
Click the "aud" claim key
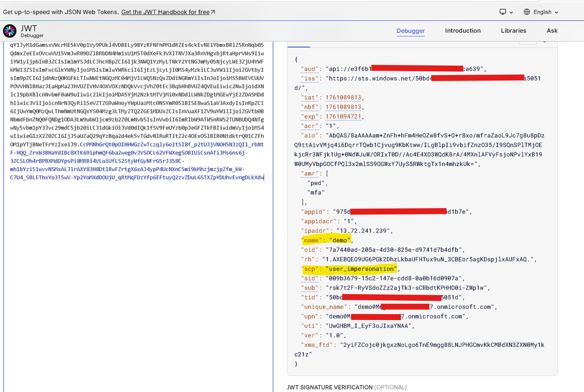(310, 69)
